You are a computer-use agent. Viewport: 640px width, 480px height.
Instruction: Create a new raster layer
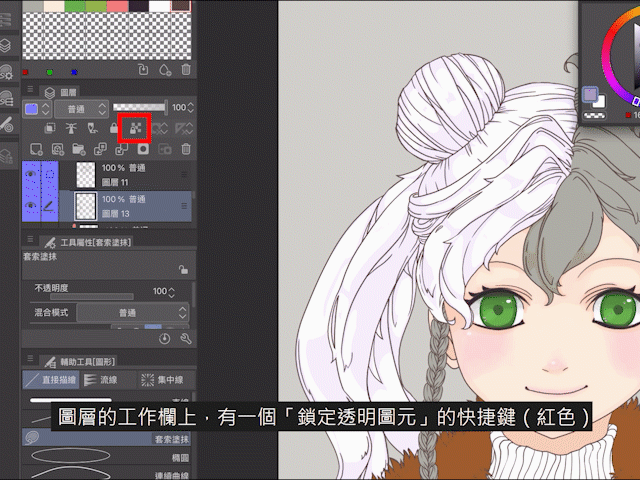36,149
